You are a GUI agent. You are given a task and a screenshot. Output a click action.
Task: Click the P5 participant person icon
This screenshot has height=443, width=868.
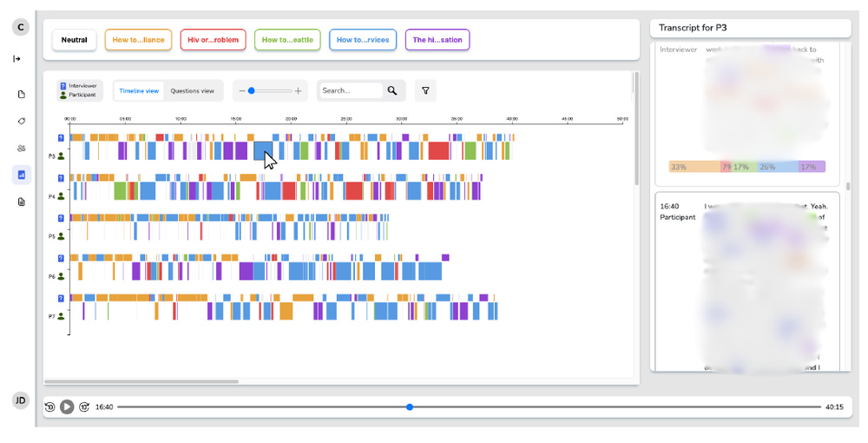pos(61,236)
